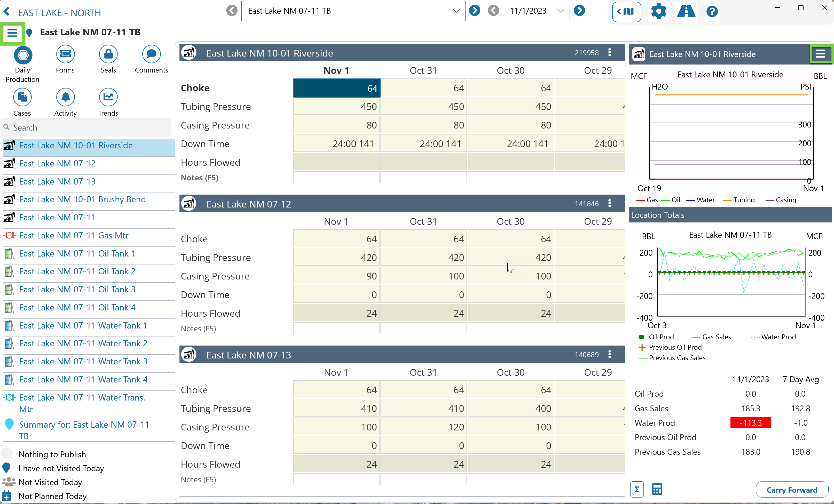
Task: Open the Trends chart icon
Action: pyautogui.click(x=108, y=97)
